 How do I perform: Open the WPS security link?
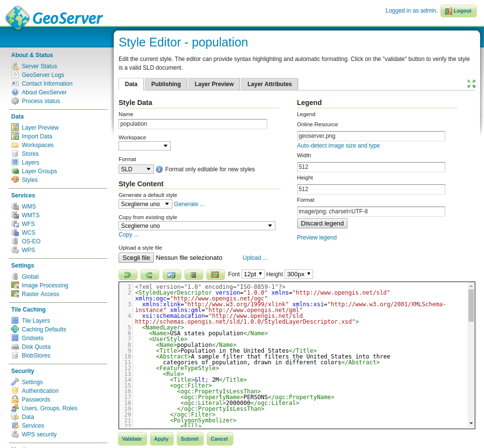click(x=39, y=434)
